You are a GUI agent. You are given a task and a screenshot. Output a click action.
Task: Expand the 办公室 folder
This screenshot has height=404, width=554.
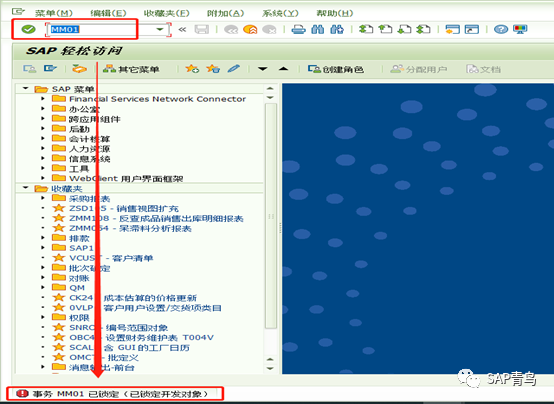[x=43, y=109]
